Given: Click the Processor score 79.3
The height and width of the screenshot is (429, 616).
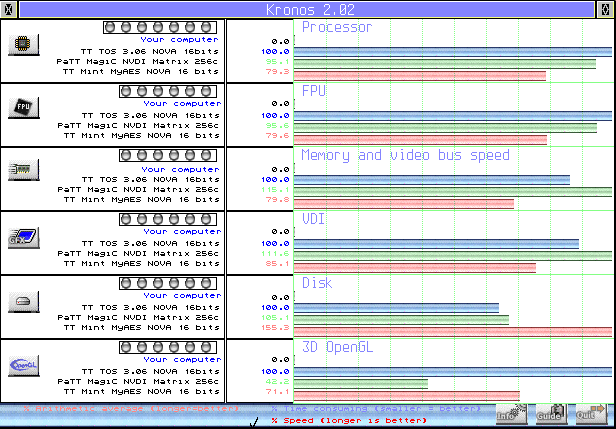Looking at the screenshot, I should click(x=275, y=72).
